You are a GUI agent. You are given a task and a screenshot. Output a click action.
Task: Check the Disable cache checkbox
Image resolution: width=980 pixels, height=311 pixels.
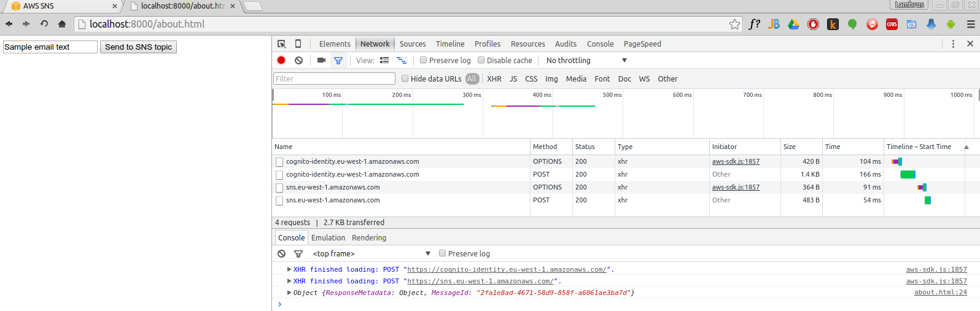481,60
